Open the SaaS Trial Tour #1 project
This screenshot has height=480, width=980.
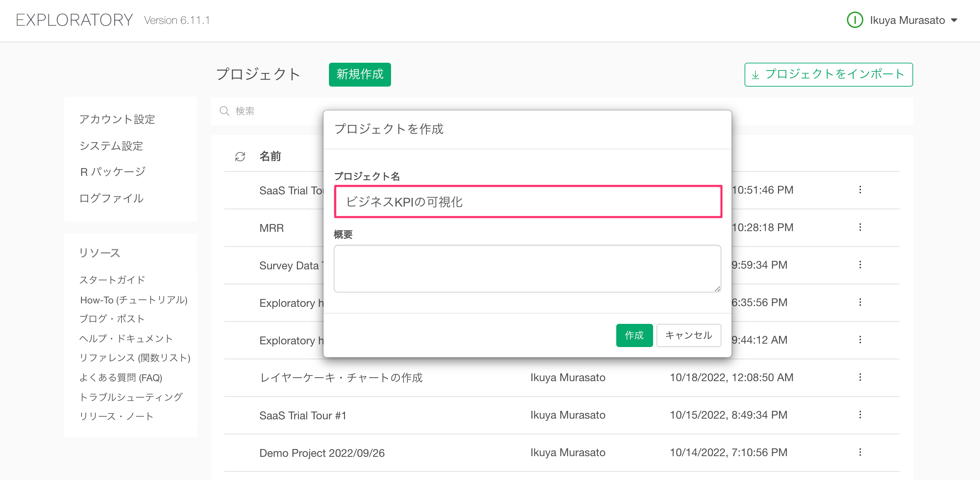click(303, 415)
